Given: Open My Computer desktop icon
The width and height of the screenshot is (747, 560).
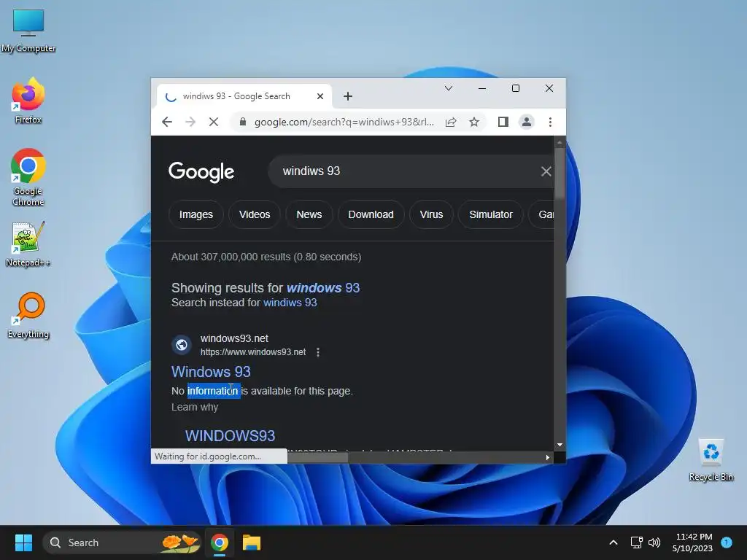Looking at the screenshot, I should coord(28,31).
